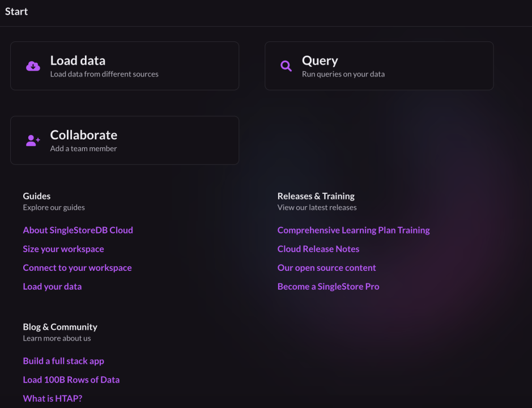Image resolution: width=532 pixels, height=408 pixels.
Task: View the Cloud Release Notes
Action: pos(318,249)
